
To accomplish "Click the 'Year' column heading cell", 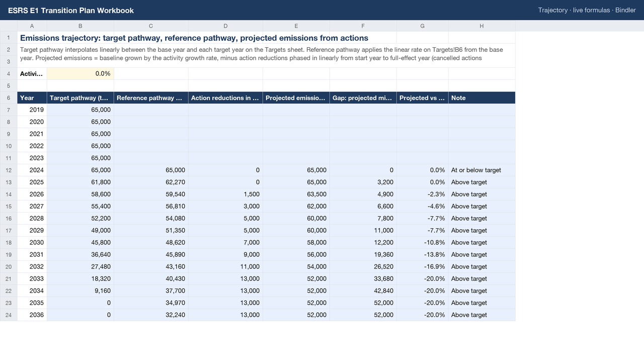I will (x=32, y=98).
